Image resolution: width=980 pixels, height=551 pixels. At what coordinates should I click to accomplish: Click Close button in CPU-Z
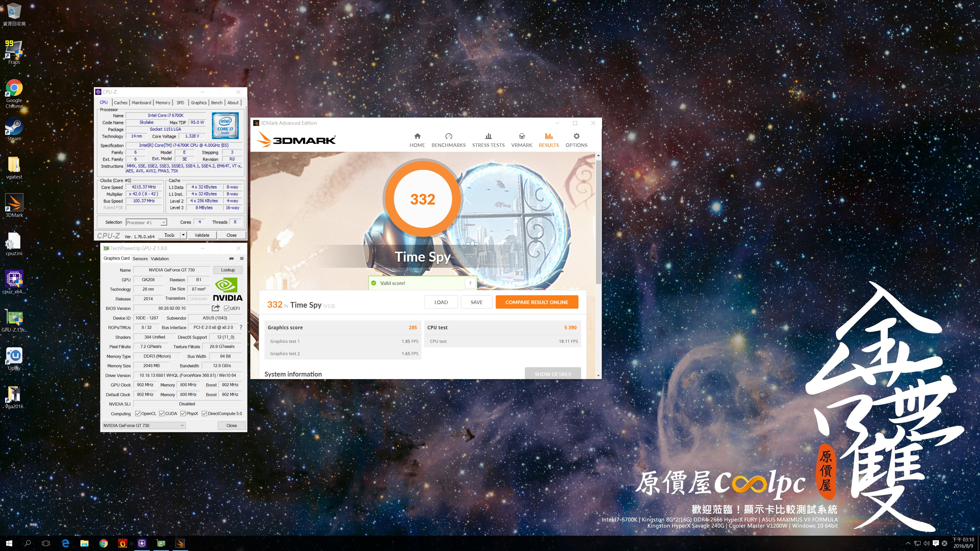[231, 235]
